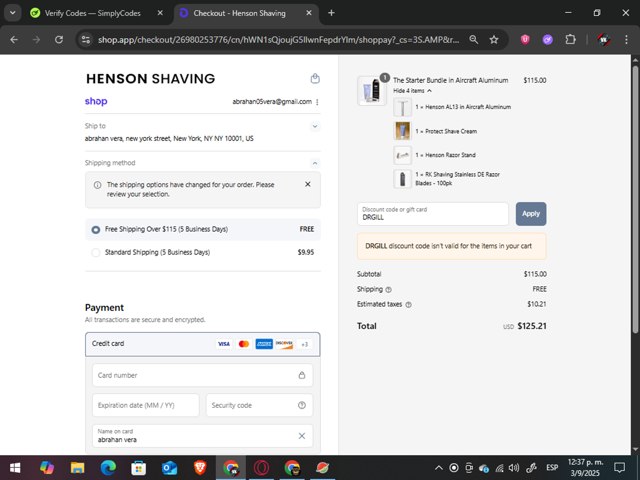The image size is (640, 480).
Task: Click the security code help icon
Action: point(302,405)
